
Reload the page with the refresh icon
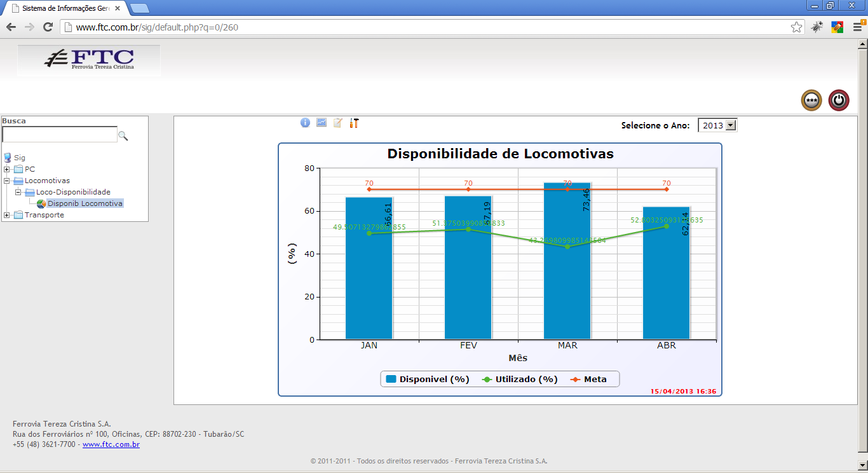(48, 27)
